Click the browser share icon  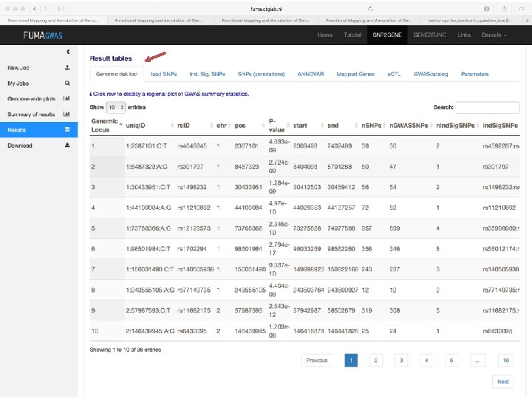point(504,9)
